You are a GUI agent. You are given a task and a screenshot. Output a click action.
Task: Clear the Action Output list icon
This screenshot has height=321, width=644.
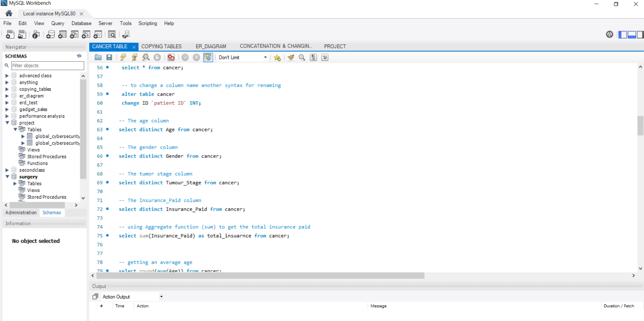(x=95, y=296)
